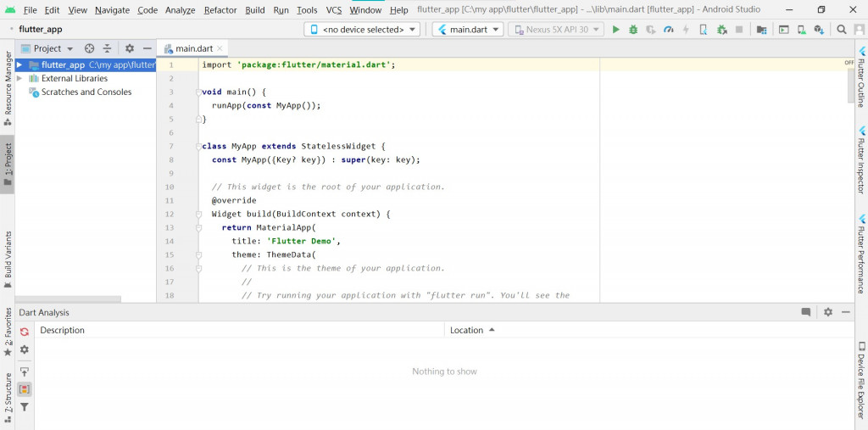Start debugging with the green bug icon
Viewport: 868px width, 430px height.
tap(633, 30)
